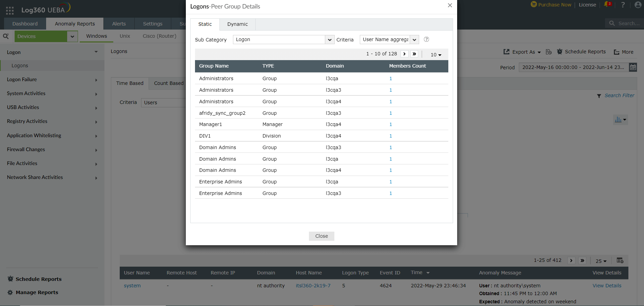Viewport: 644px width, 306px height.
Task: Open members count for Manager1 row
Action: (391, 124)
